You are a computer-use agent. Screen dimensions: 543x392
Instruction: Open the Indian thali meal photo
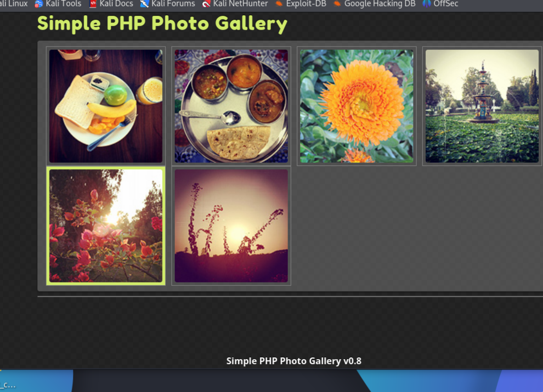231,106
